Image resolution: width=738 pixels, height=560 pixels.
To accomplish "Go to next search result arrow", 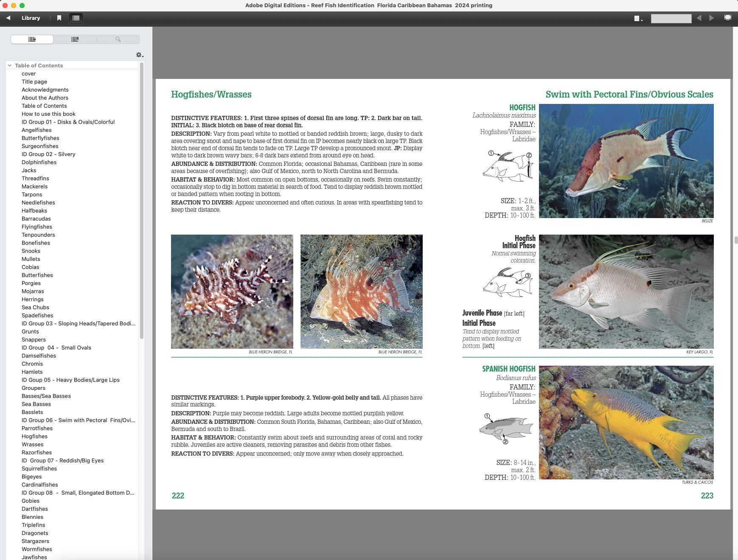I will click(x=712, y=18).
